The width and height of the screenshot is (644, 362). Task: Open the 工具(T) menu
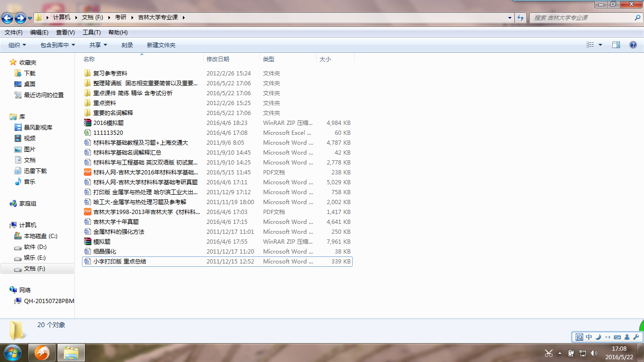click(91, 33)
